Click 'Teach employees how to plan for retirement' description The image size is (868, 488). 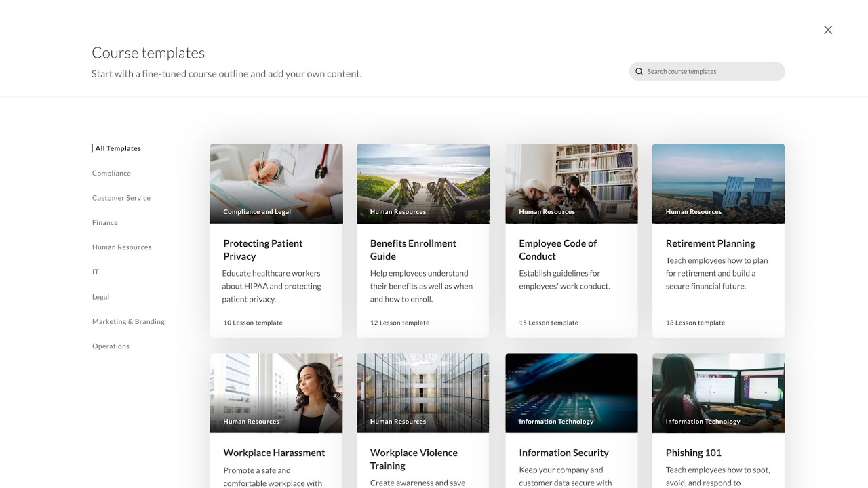click(717, 273)
